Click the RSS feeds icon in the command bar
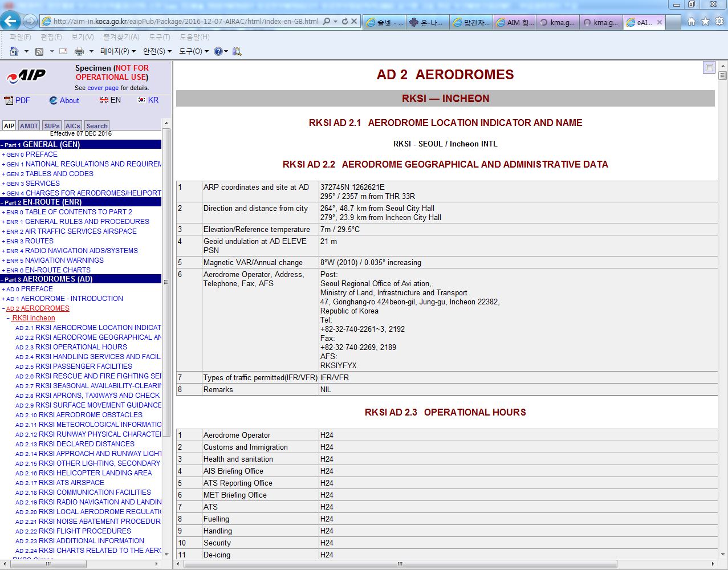The width and height of the screenshot is (728, 570). pyautogui.click(x=39, y=51)
